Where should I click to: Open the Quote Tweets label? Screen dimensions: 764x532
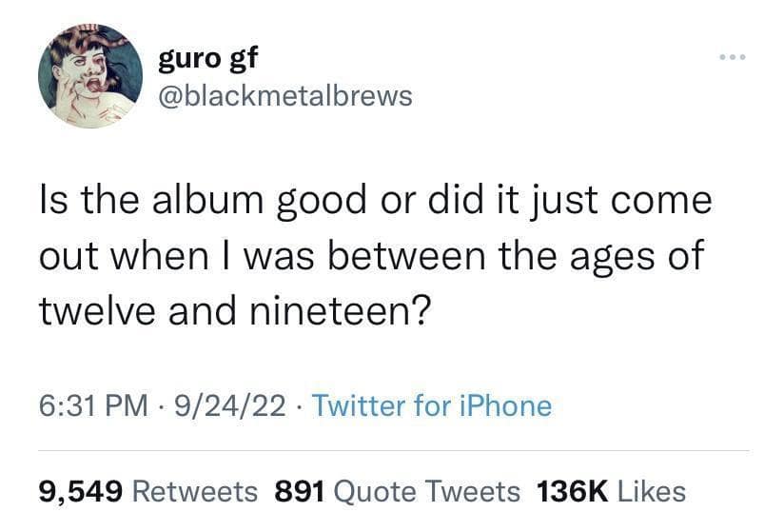(x=428, y=491)
